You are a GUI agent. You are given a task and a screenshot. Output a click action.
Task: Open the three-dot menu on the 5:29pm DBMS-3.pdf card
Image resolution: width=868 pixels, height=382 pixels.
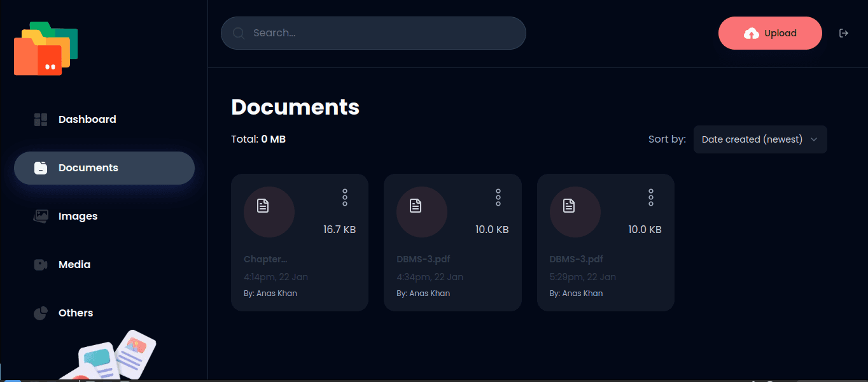click(651, 197)
